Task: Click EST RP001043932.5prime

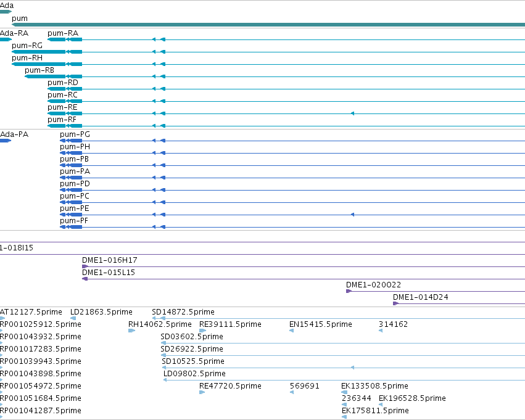Action: pyautogui.click(x=41, y=337)
